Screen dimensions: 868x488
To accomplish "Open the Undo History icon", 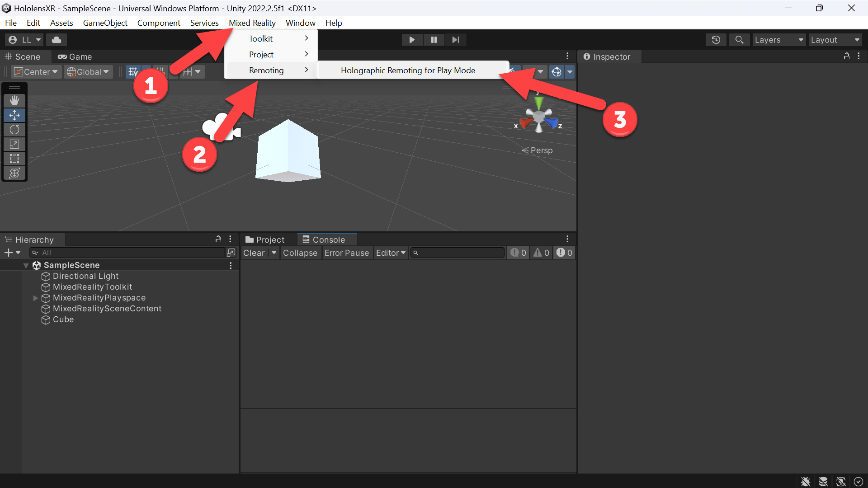I will pyautogui.click(x=716, y=40).
